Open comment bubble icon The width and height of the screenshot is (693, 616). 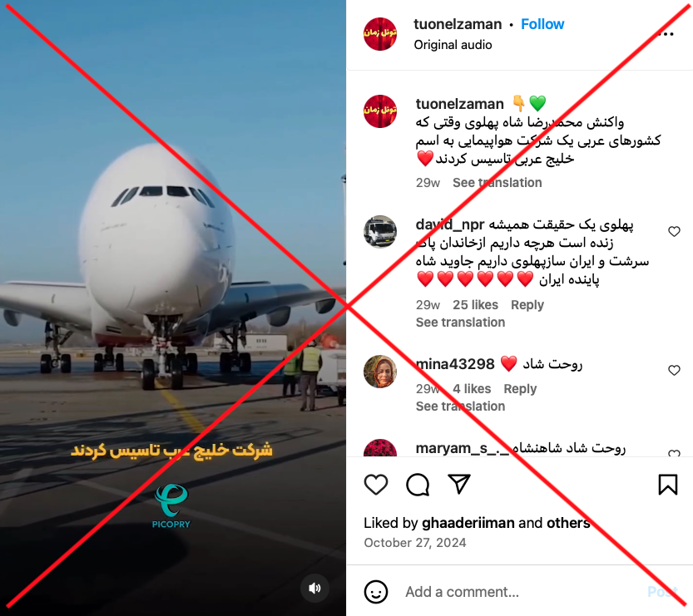(x=418, y=485)
